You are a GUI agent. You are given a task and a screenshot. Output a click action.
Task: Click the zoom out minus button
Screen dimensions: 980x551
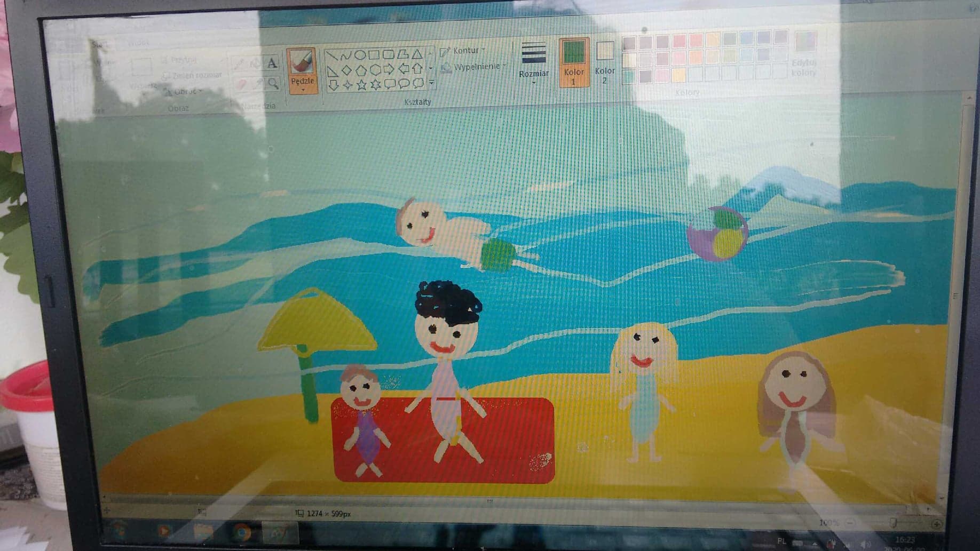tap(850, 523)
